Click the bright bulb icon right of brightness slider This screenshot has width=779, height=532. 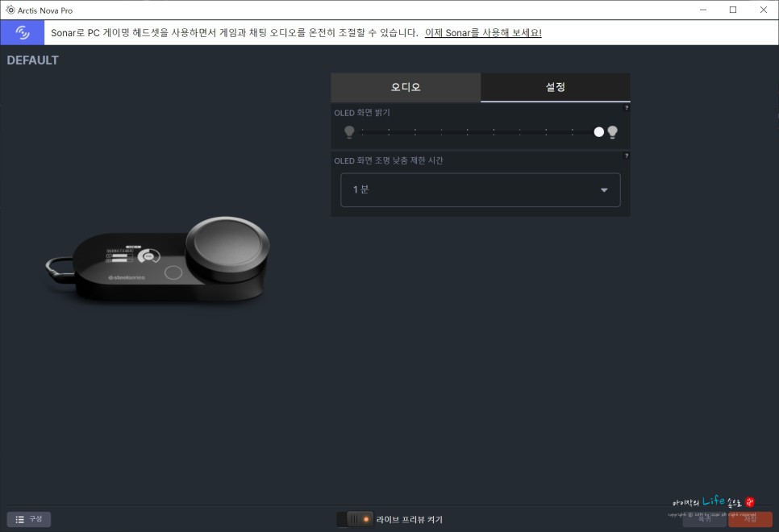613,131
